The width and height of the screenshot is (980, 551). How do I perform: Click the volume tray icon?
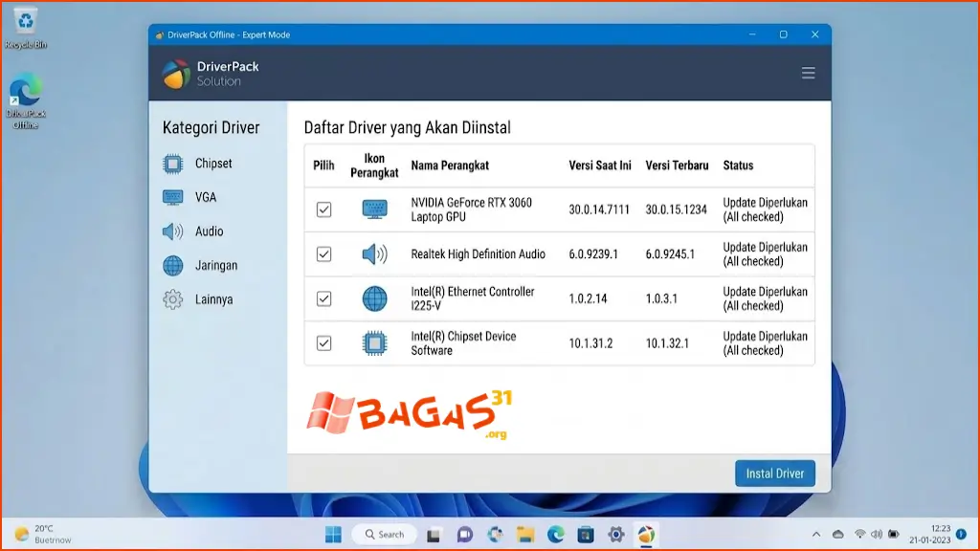point(877,534)
